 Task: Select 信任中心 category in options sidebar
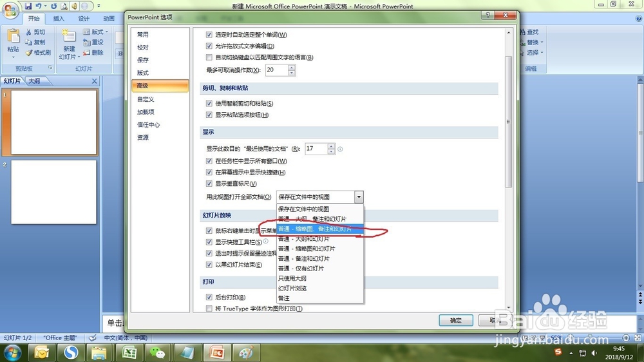coord(160,124)
